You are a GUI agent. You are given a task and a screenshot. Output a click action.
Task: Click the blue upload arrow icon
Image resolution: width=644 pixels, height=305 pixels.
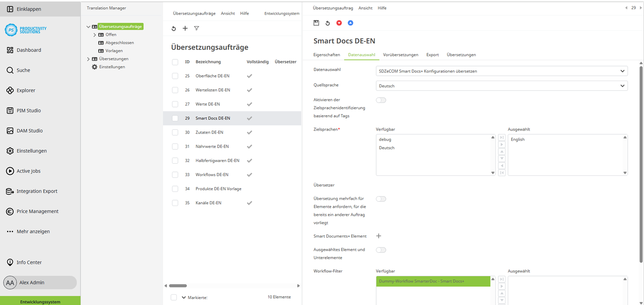351,23
